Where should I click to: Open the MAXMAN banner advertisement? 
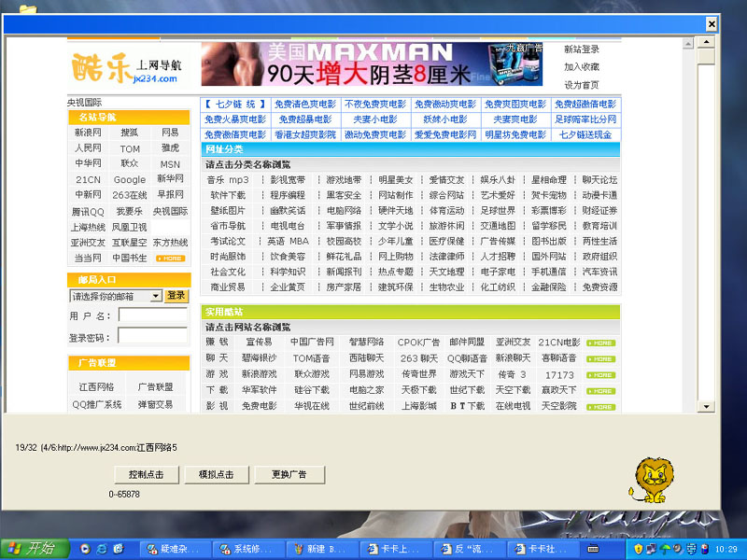[x=372, y=63]
